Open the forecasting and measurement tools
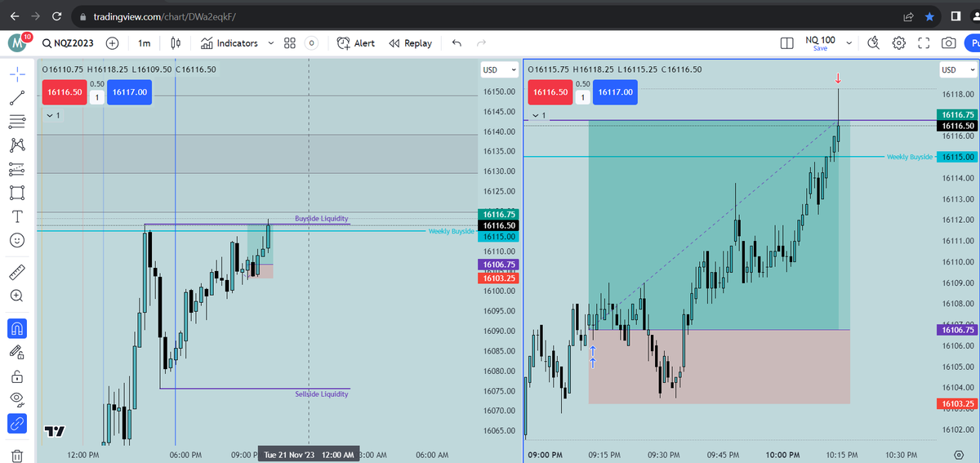 click(x=16, y=169)
